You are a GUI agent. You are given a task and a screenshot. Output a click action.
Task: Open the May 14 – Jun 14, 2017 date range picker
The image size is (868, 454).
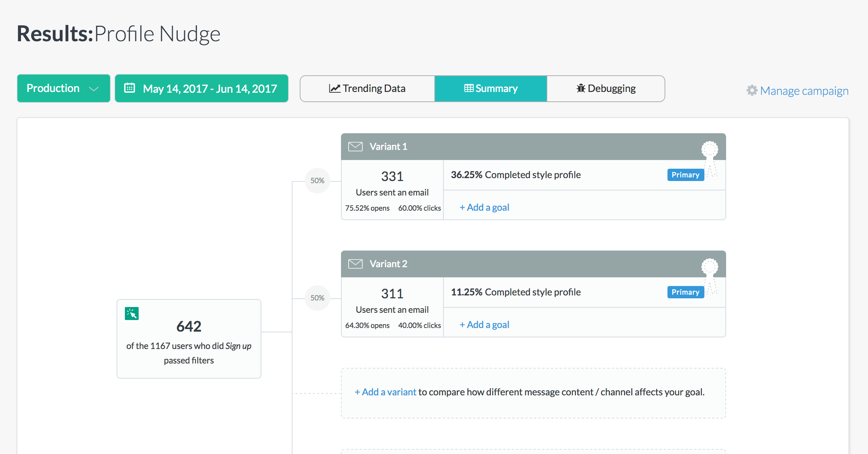(x=201, y=88)
